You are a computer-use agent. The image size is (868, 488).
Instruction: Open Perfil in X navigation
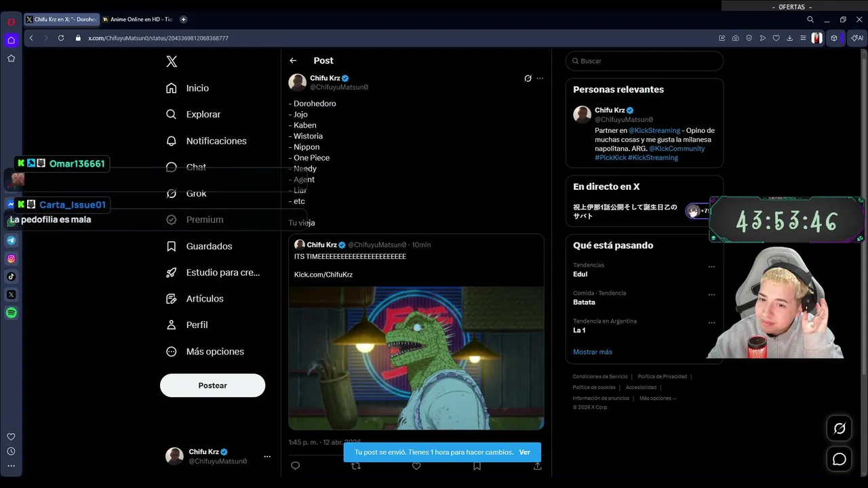187,325
